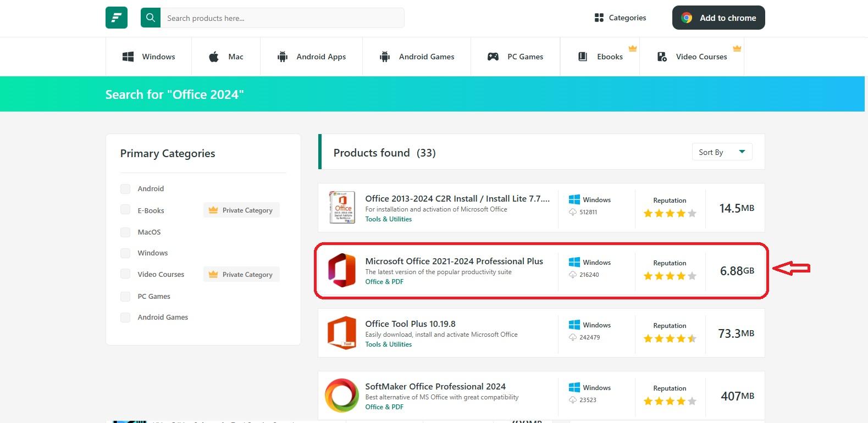868x423 pixels.
Task: Click the Microsoft Office 2021-2024 logo thumbnail
Action: [x=342, y=270]
